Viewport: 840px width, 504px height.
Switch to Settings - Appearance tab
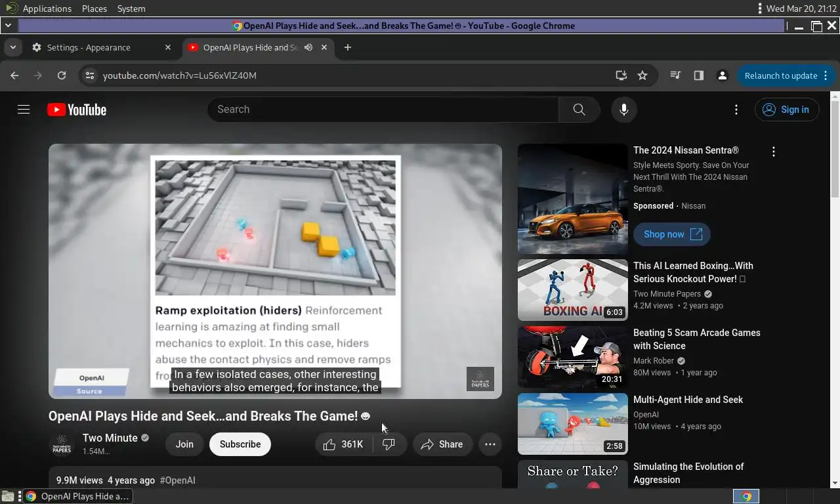[101, 47]
